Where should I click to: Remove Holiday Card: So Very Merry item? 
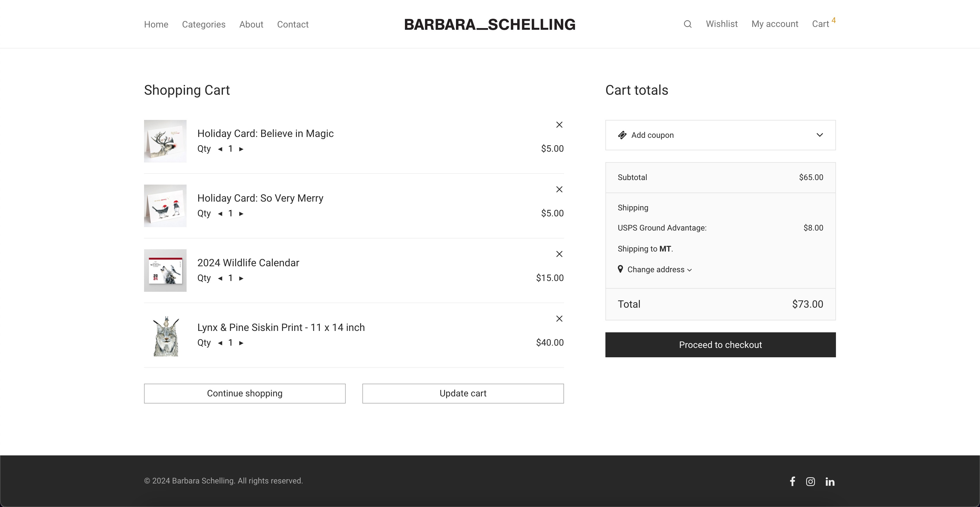point(559,189)
